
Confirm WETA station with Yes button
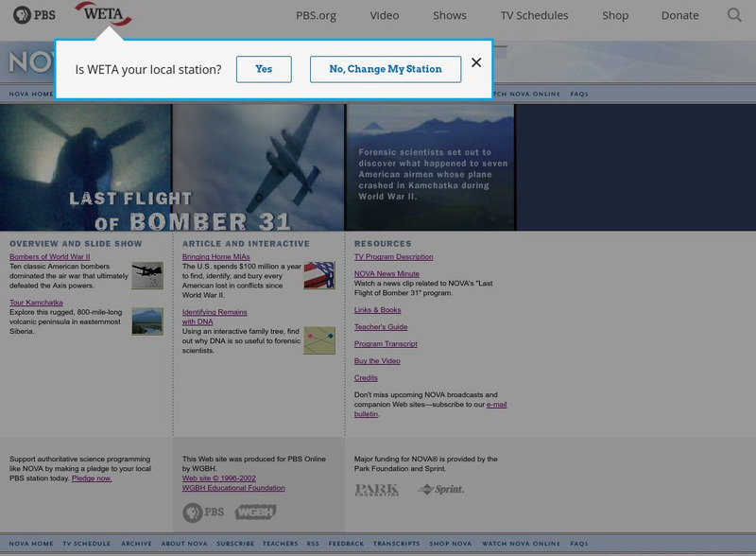pos(264,69)
